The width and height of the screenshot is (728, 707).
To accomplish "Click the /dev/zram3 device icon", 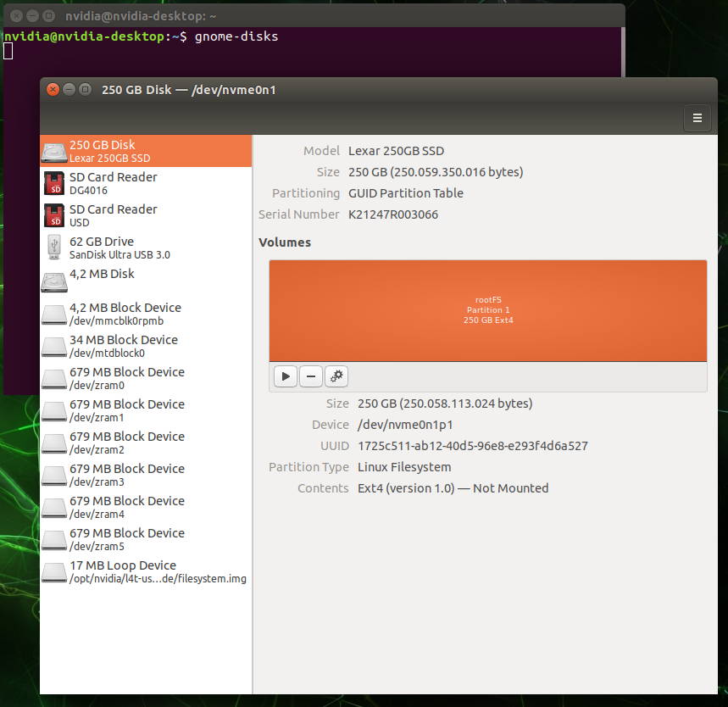I will coord(54,475).
